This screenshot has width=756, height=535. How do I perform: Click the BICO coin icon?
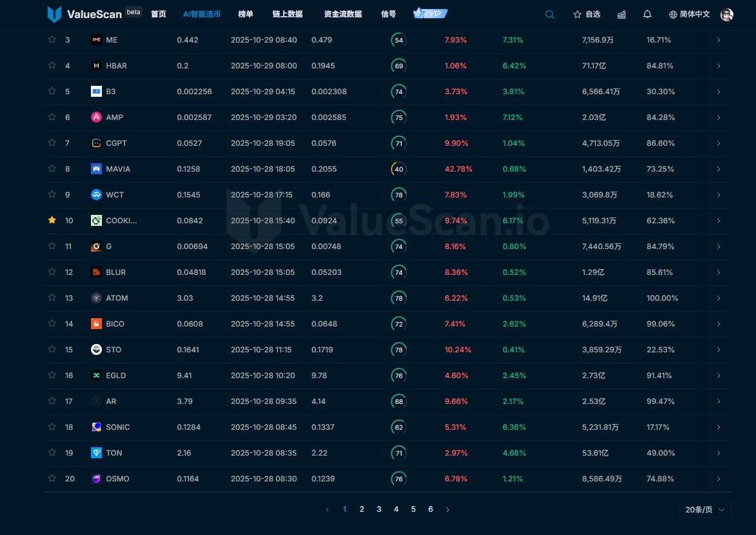(x=96, y=324)
